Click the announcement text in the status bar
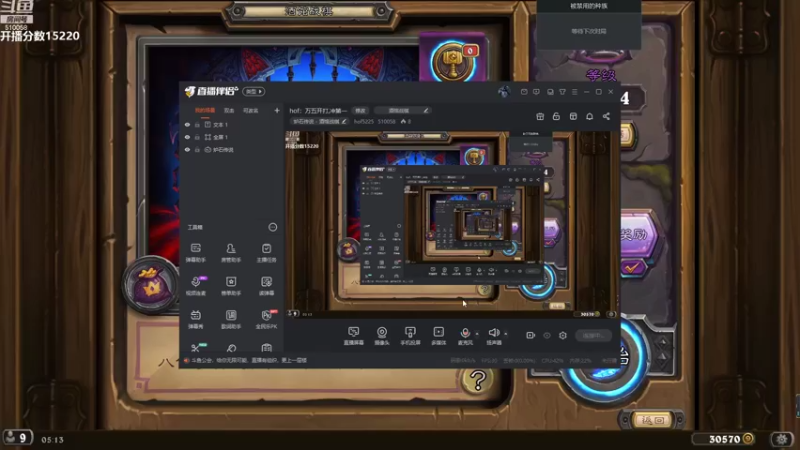This screenshot has width=800, height=450. [x=249, y=360]
